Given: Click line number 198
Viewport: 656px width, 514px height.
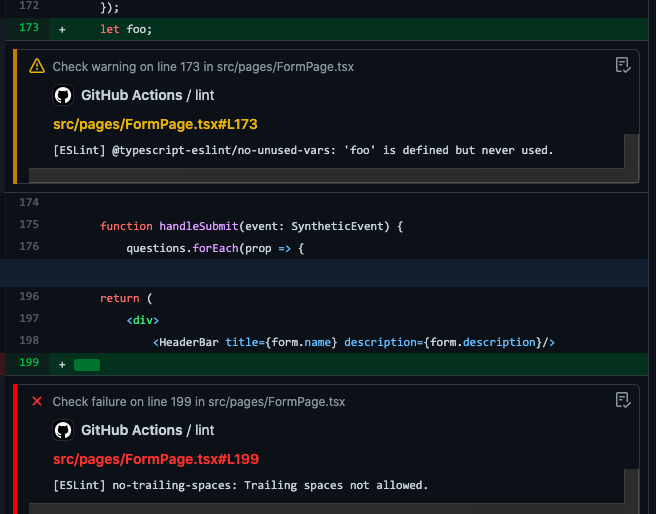Looking at the screenshot, I should tap(29, 340).
